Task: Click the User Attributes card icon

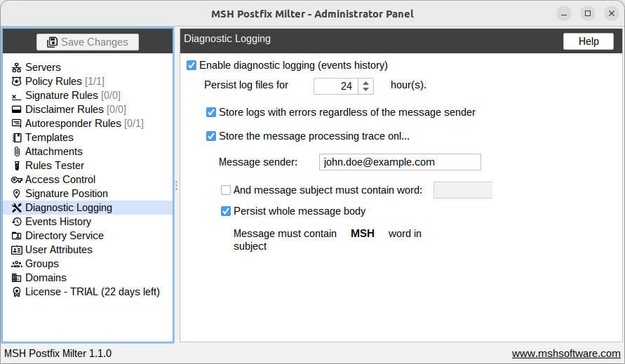Action: click(16, 250)
